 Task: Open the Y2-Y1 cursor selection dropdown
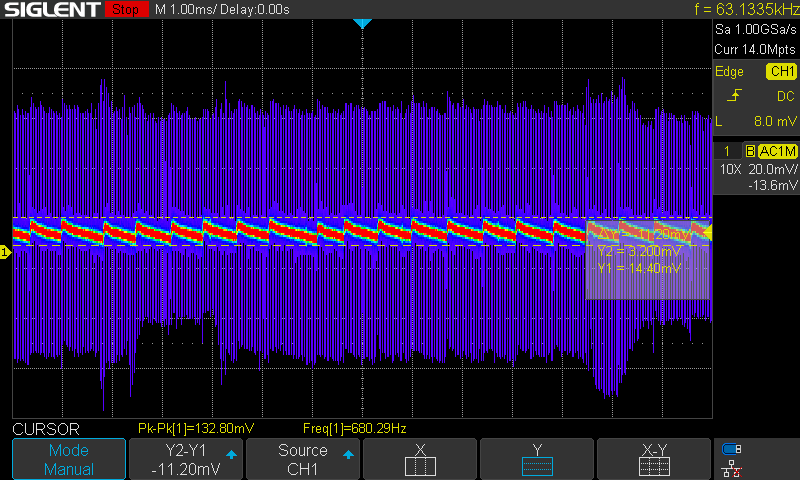pyautogui.click(x=186, y=459)
